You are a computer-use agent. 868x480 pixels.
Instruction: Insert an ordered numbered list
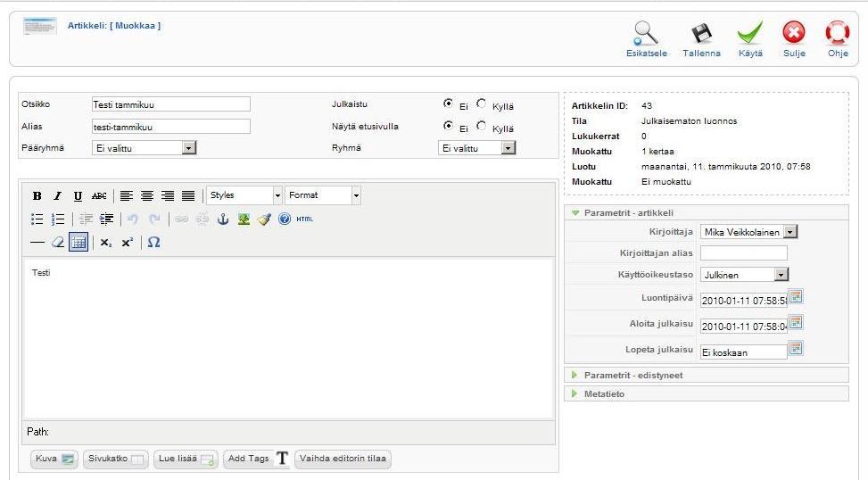pos(58,219)
